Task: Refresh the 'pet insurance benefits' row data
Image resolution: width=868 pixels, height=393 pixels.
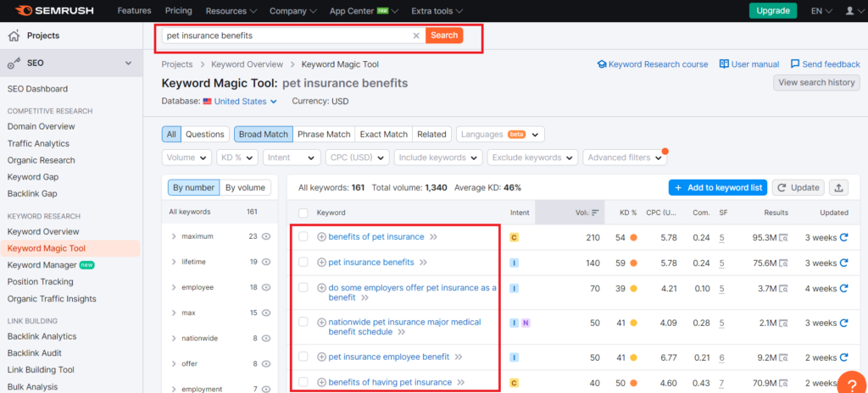Action: (844, 263)
